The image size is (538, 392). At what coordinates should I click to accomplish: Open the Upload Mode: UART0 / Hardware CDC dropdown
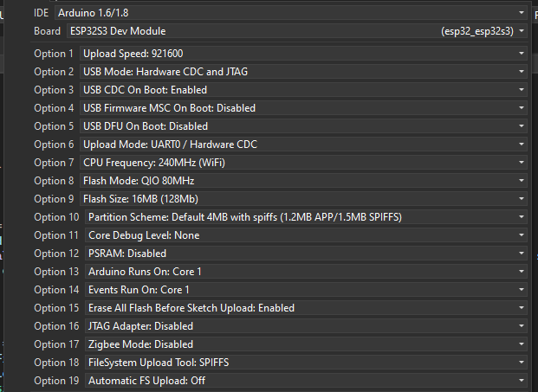(303, 145)
